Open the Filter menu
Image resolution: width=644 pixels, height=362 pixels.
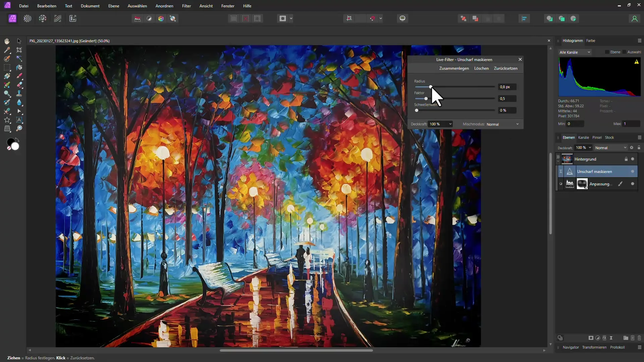coord(186,6)
